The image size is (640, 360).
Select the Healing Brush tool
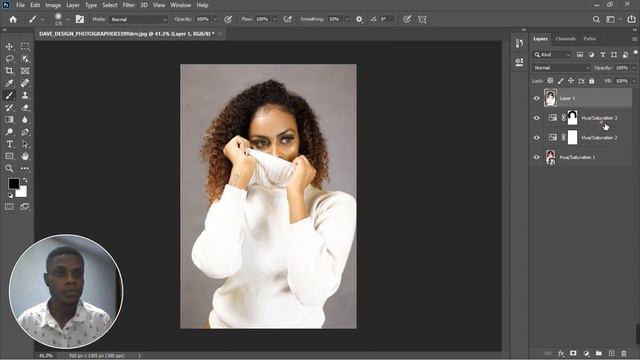click(x=25, y=83)
